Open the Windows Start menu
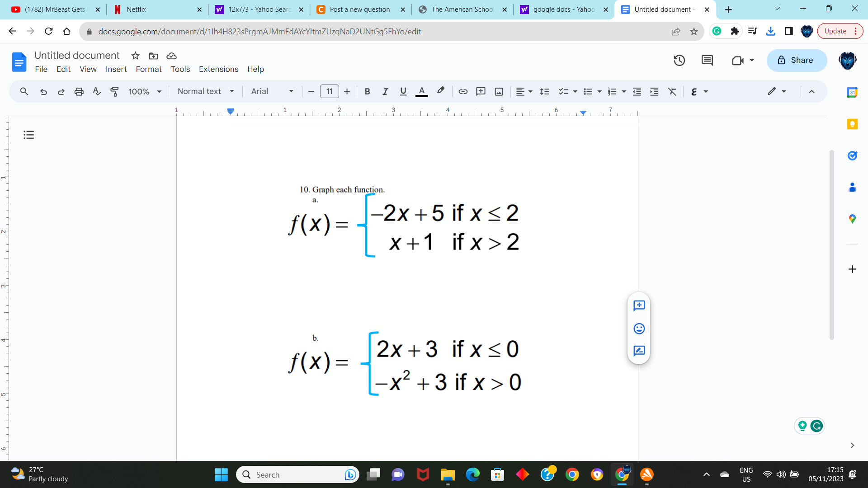Image resolution: width=868 pixels, height=488 pixels. [221, 474]
